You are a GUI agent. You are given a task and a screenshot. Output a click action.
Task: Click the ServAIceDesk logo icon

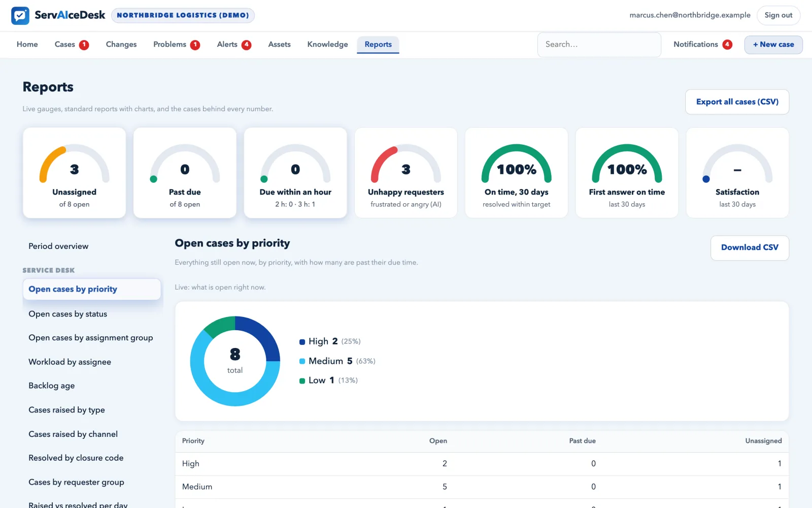pyautogui.click(x=20, y=16)
